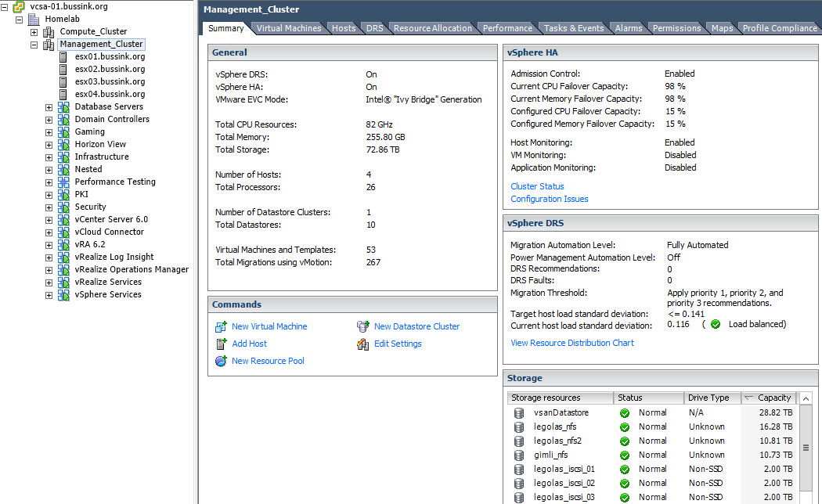Click the esx01.bussink.org host icon
Image resolution: width=822 pixels, height=504 pixels.
(x=63, y=56)
